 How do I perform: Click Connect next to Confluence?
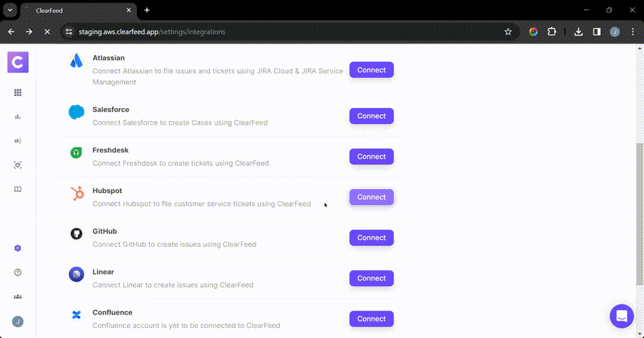(x=371, y=319)
